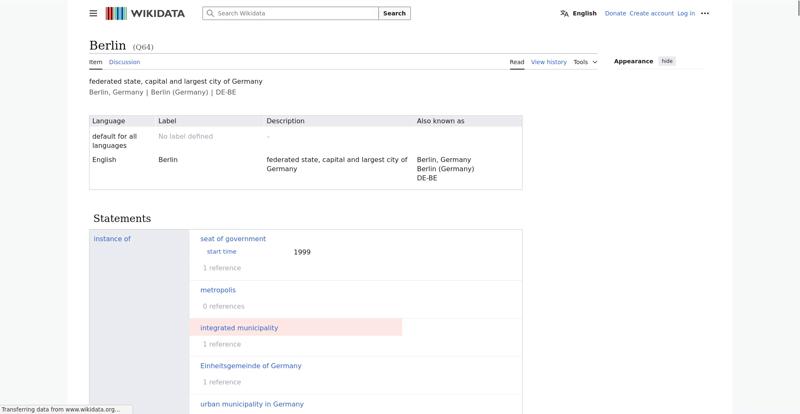This screenshot has width=800, height=414.
Task: Click the magnifier icon in search box
Action: click(x=210, y=13)
